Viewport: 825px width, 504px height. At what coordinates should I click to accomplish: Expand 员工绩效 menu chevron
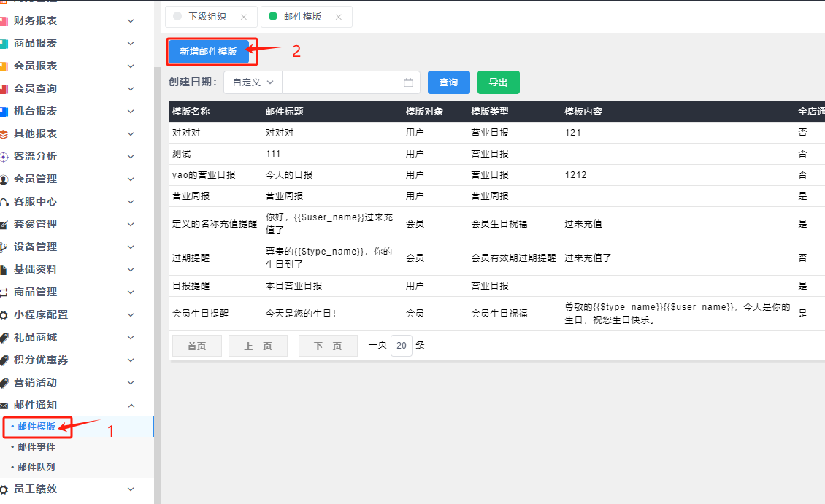click(131, 489)
